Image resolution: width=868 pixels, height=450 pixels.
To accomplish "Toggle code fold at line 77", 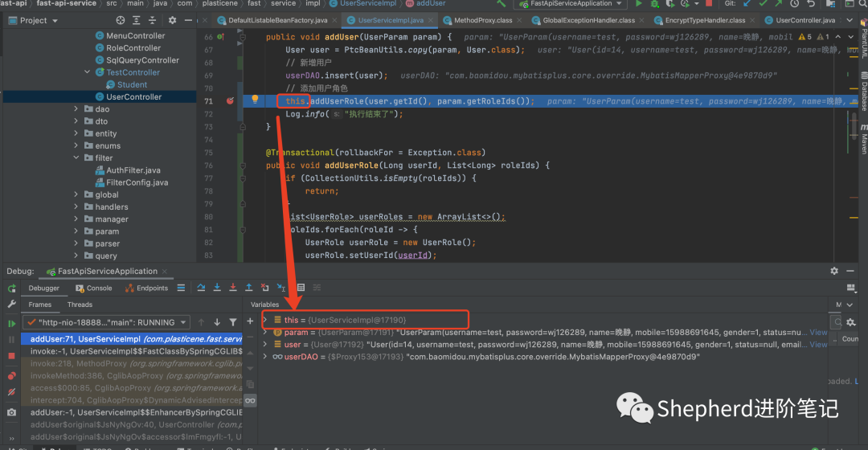I will [x=243, y=178].
